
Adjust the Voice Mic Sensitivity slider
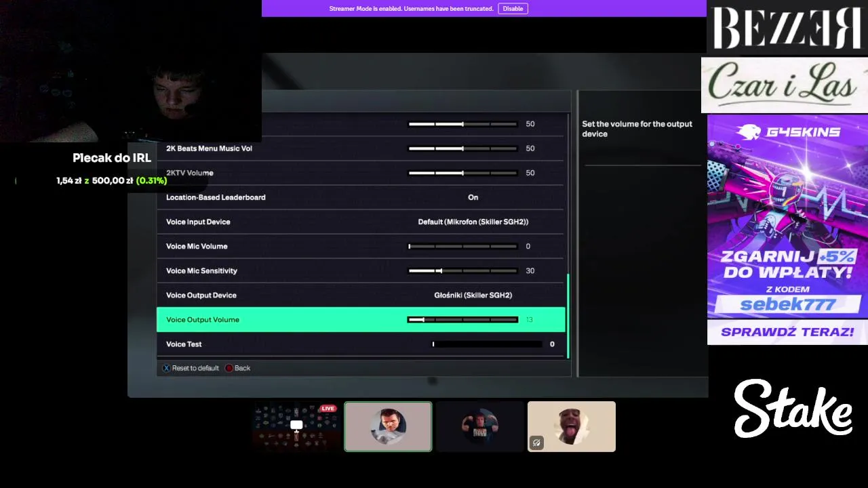pos(462,271)
